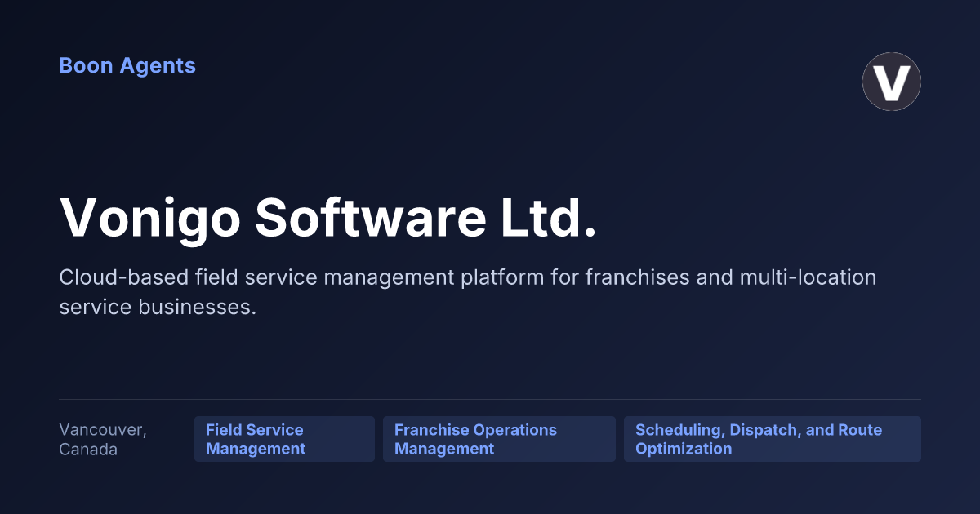Click the Vonigo Software Ltd. heading

click(x=328, y=218)
